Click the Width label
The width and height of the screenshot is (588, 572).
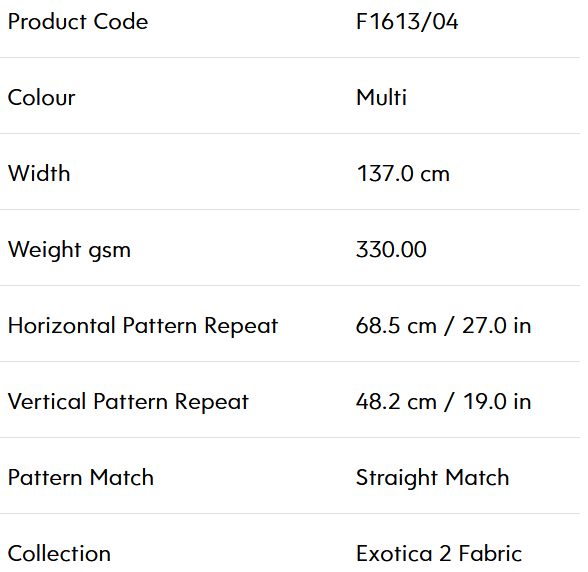coord(39,173)
